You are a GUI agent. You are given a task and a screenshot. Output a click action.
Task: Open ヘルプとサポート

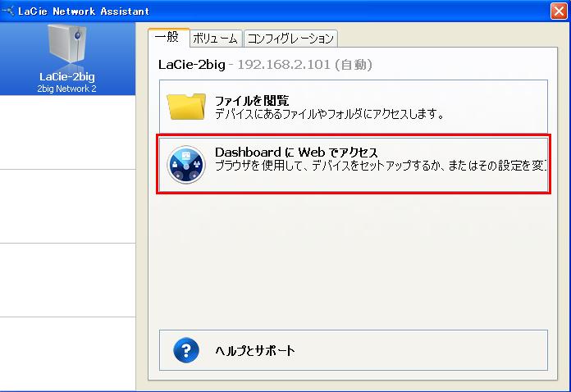click(x=354, y=350)
